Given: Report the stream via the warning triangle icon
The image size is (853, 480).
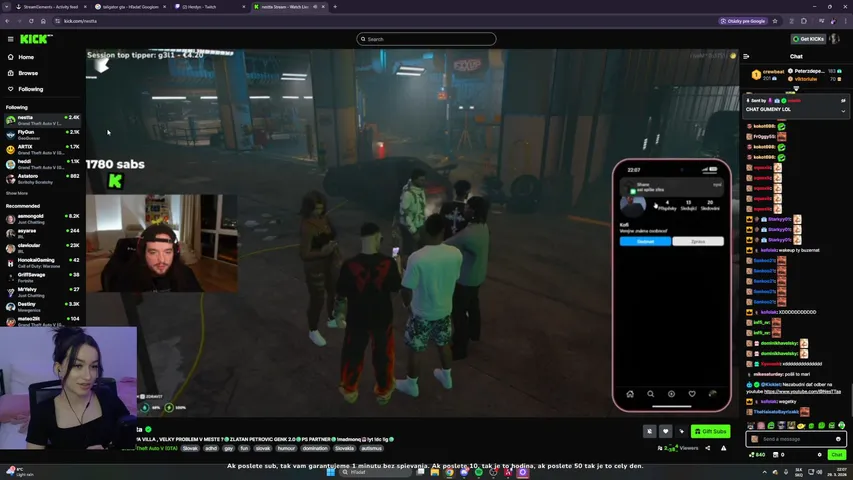Looking at the screenshot, I should [x=724, y=448].
